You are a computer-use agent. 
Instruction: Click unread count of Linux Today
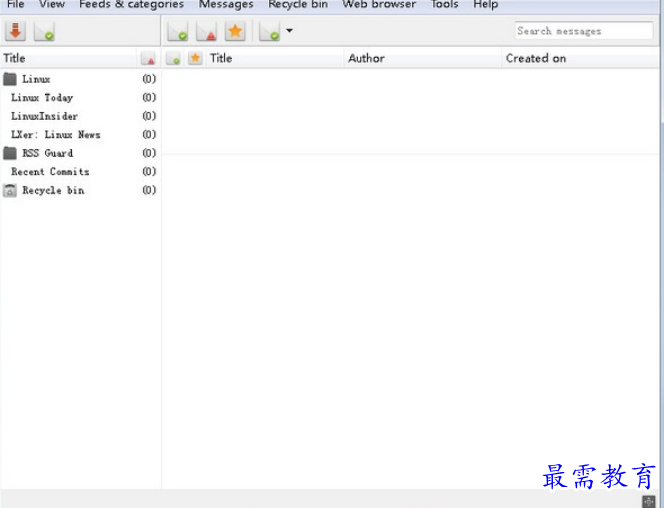click(149, 97)
